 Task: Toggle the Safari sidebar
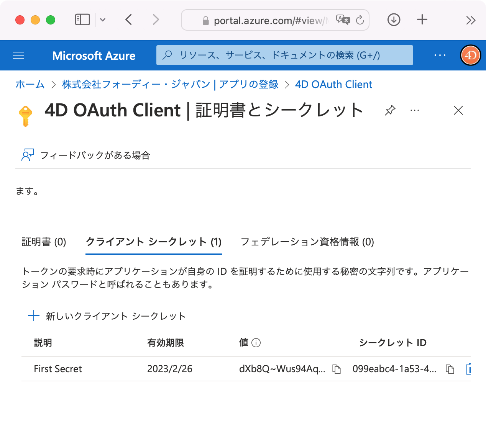pos(82,20)
